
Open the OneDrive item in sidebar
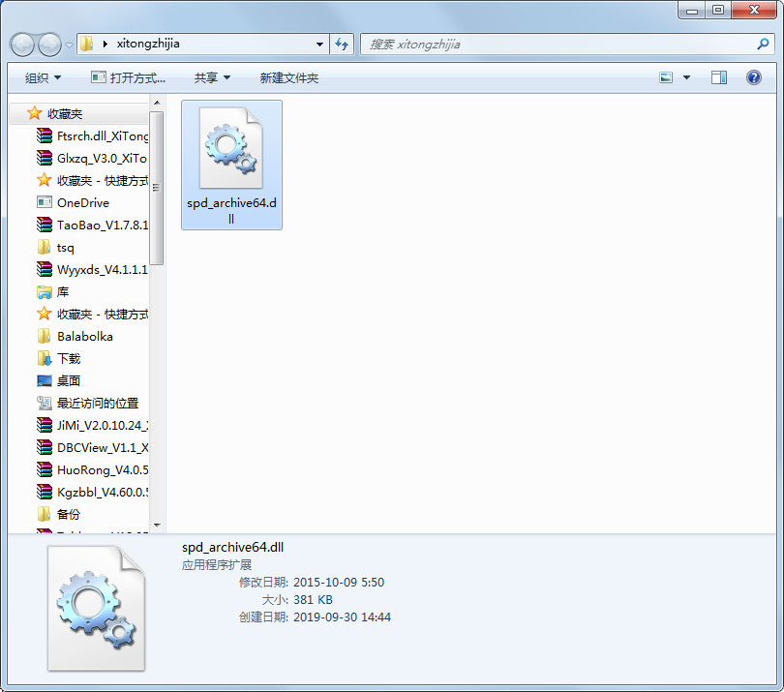pyautogui.click(x=82, y=203)
